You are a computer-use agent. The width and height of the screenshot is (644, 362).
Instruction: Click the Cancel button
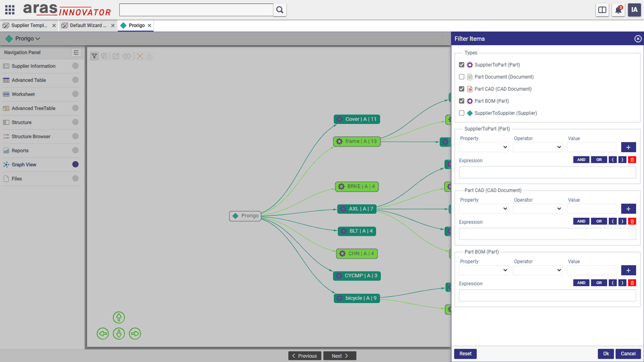pyautogui.click(x=628, y=354)
